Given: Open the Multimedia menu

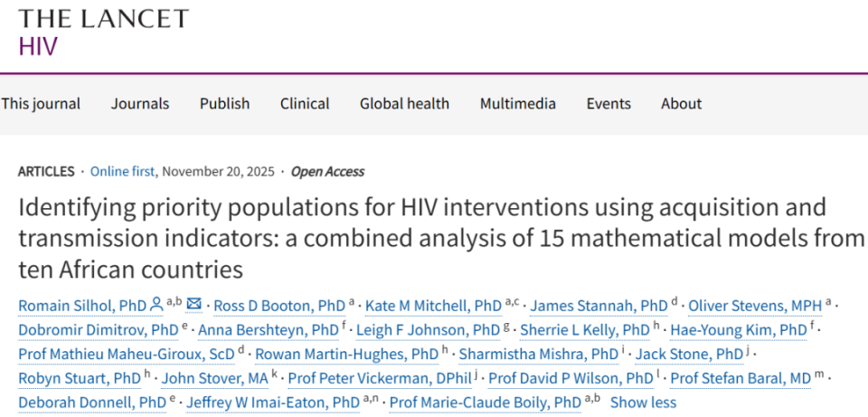Looking at the screenshot, I should (x=518, y=103).
